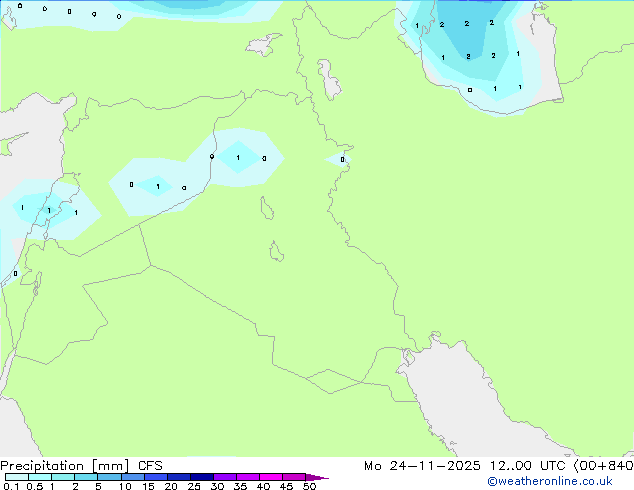Click the '10' legend scale label
Image resolution: width=634 pixels, height=490 pixels.
125,486
